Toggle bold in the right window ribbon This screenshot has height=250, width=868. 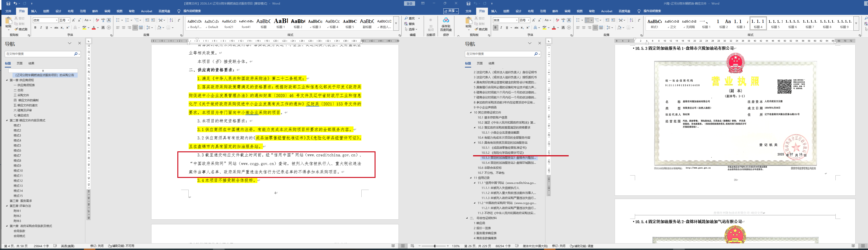(495, 28)
